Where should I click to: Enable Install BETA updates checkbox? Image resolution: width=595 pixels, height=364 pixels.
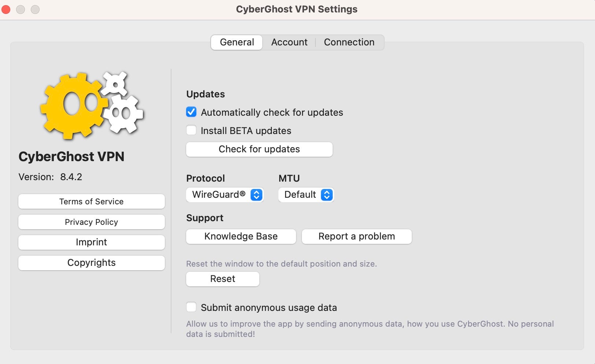point(191,130)
